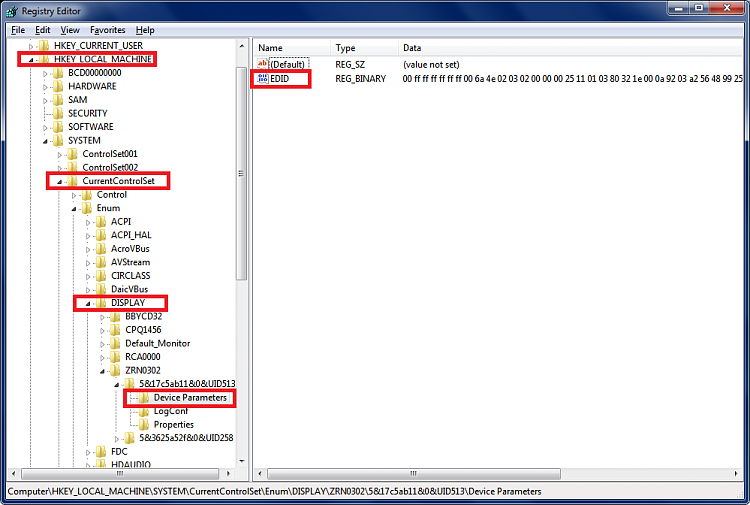750x505 pixels.
Task: Click the HARDWARE folder icon
Action: tap(58, 86)
